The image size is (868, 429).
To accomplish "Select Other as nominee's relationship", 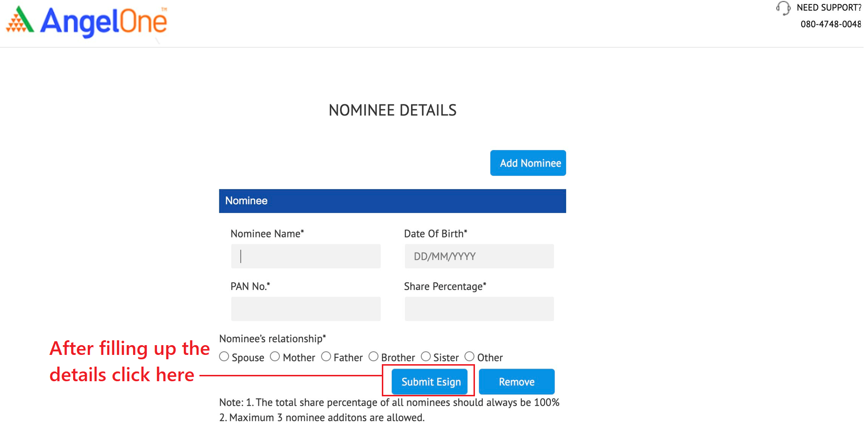I will pyautogui.click(x=470, y=357).
